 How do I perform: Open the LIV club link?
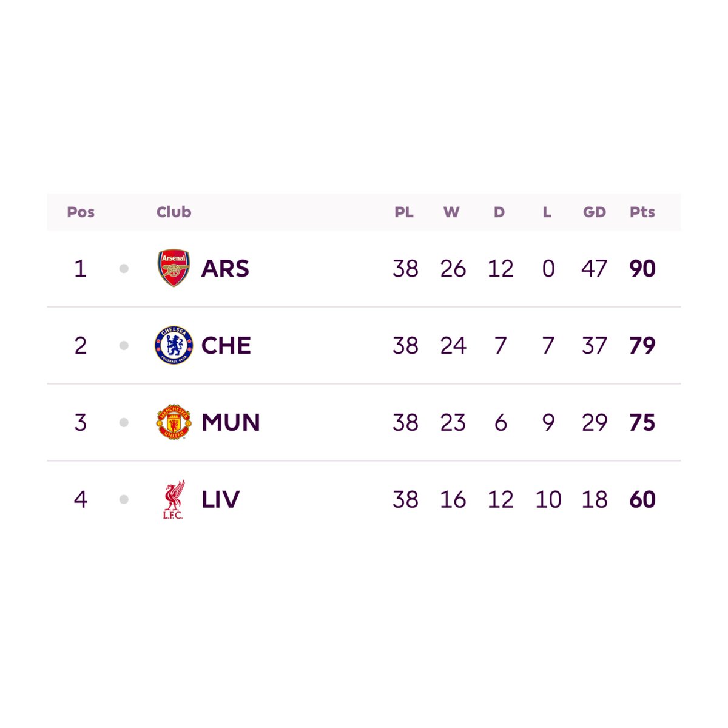221,500
